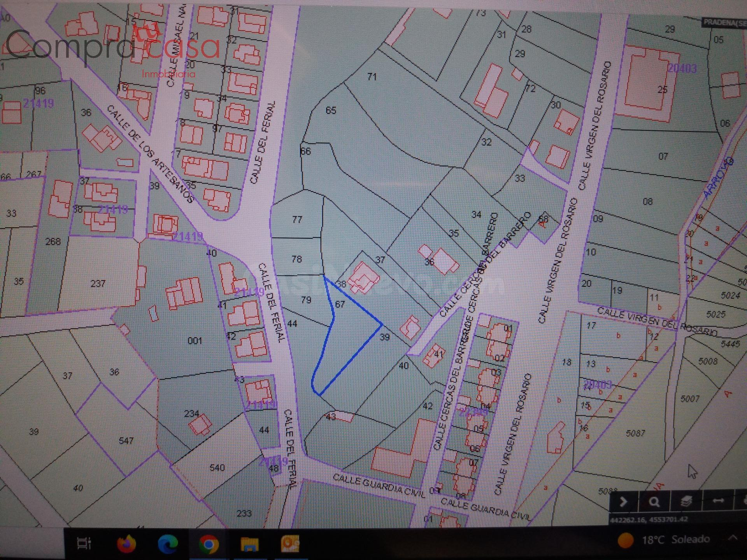Select parcel 237 on the cadastral map
Image resolution: width=747 pixels, height=560 pixels.
click(x=98, y=283)
